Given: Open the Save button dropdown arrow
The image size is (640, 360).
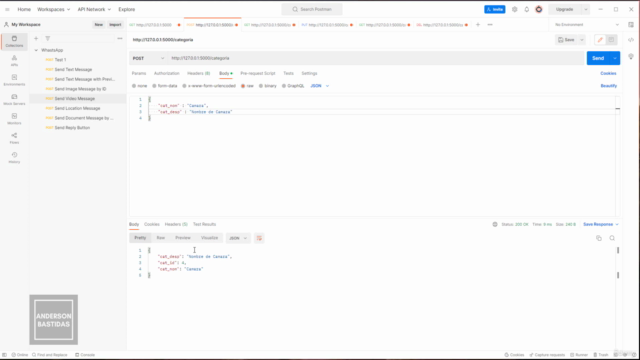Looking at the screenshot, I should click(582, 40).
